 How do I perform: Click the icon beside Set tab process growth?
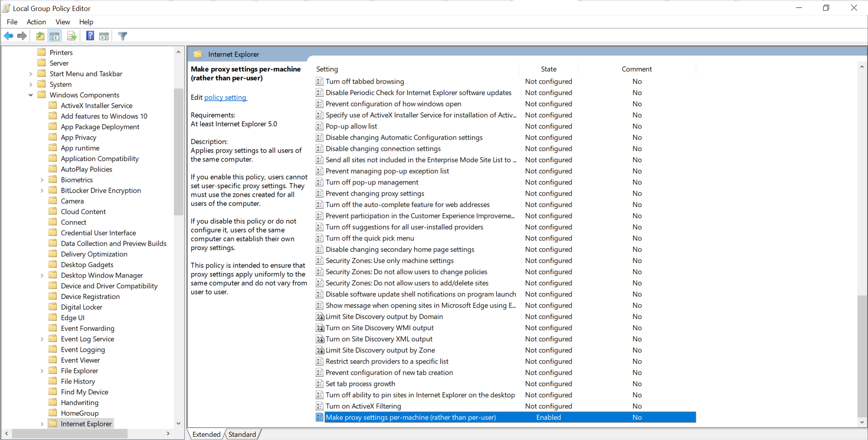click(x=320, y=384)
